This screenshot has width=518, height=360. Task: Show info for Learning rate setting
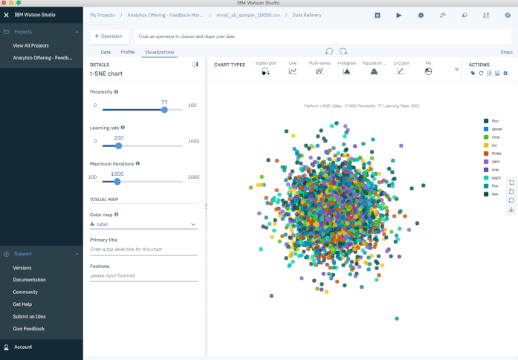coord(123,128)
